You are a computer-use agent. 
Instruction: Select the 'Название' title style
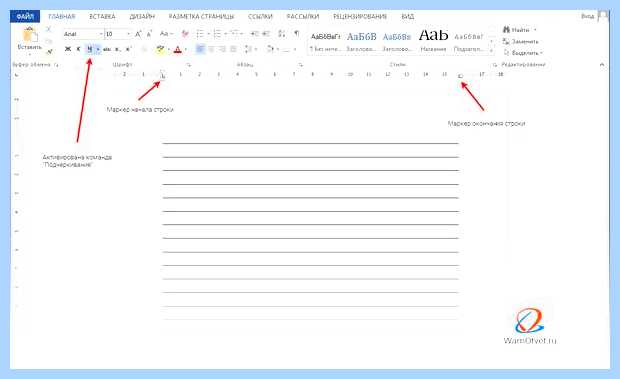pos(433,40)
